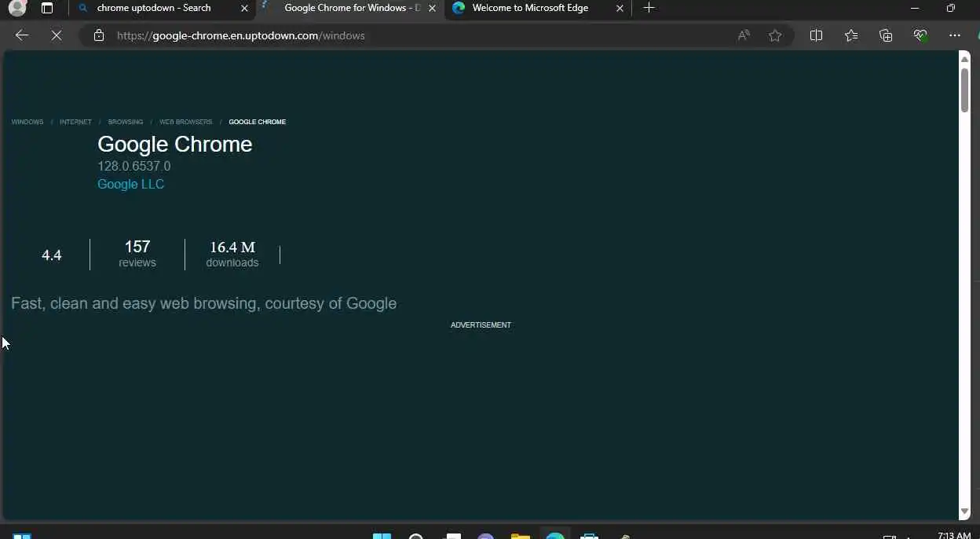980x539 pixels.
Task: Click the 16.4 M downloads stat
Action: [x=232, y=254]
